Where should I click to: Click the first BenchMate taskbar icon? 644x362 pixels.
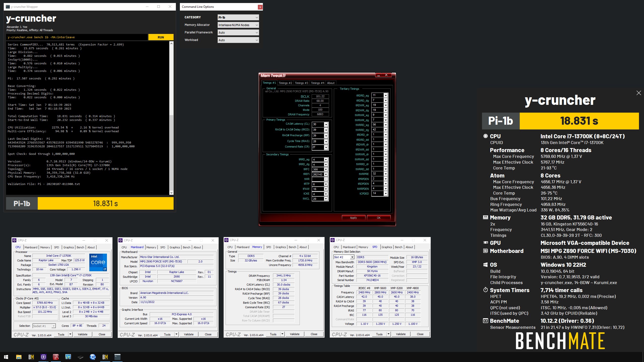[x=31, y=357]
